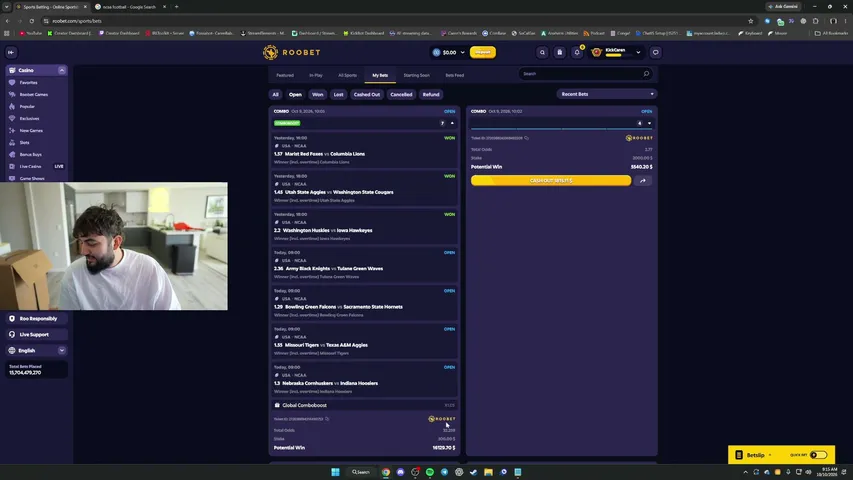Open Game Shows in sidebar
853x480 pixels.
pos(32,179)
